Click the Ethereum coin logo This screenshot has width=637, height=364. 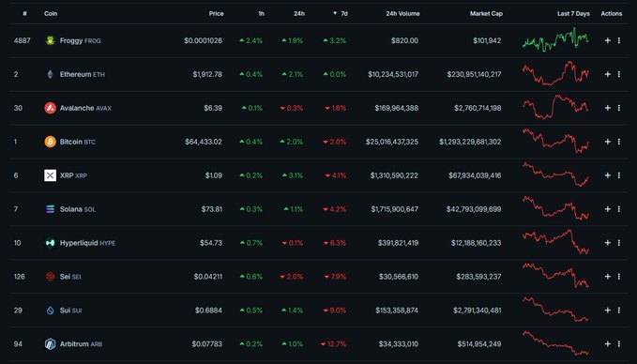click(50, 74)
